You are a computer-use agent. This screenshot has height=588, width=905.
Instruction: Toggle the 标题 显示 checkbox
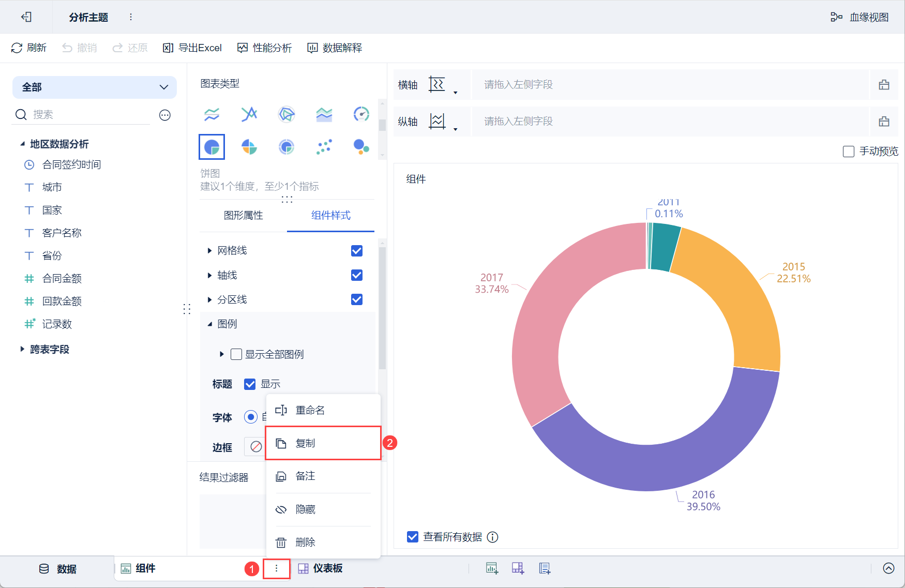tap(250, 384)
